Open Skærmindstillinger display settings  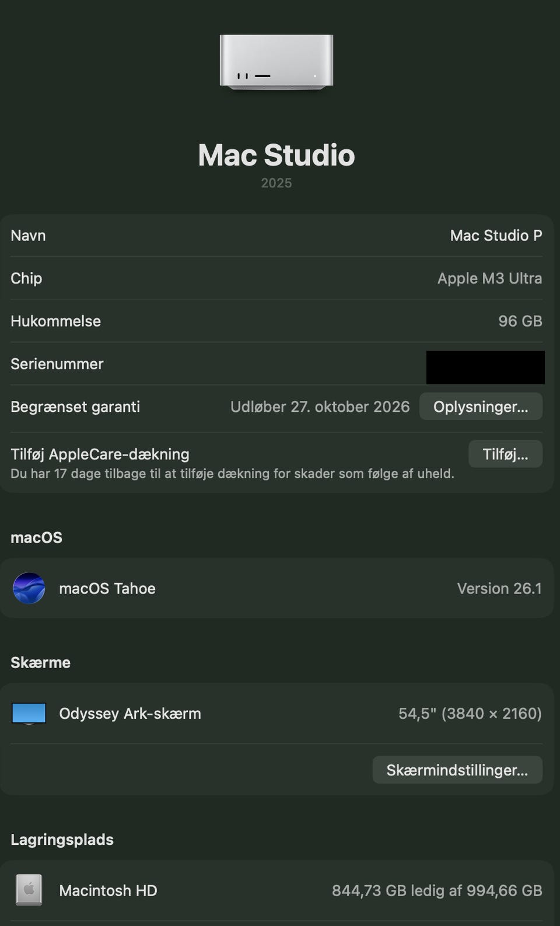pos(457,770)
